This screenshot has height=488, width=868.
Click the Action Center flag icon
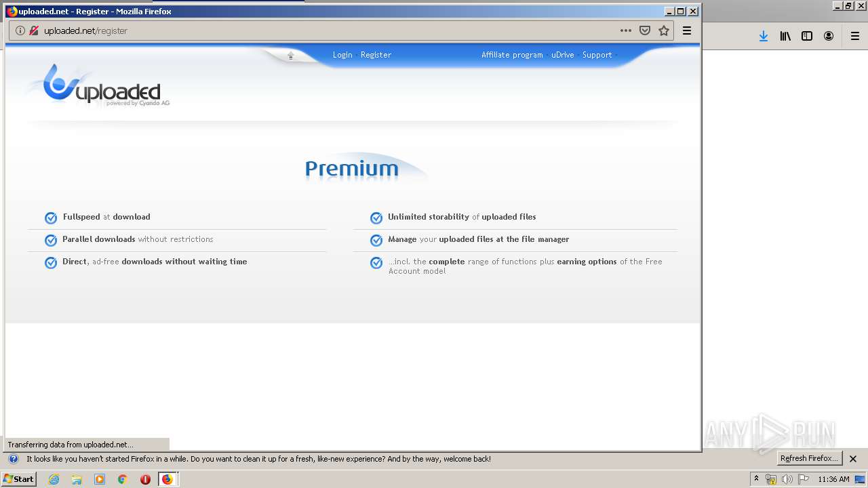click(x=804, y=479)
